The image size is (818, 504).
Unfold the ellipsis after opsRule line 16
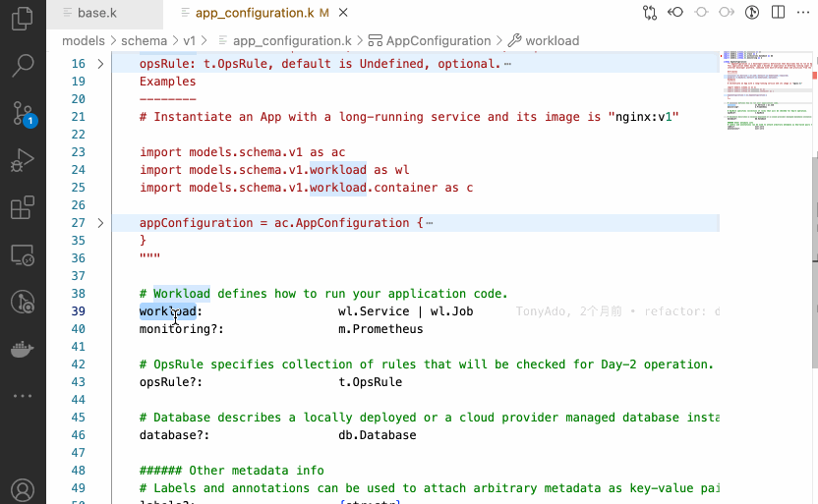tap(507, 64)
